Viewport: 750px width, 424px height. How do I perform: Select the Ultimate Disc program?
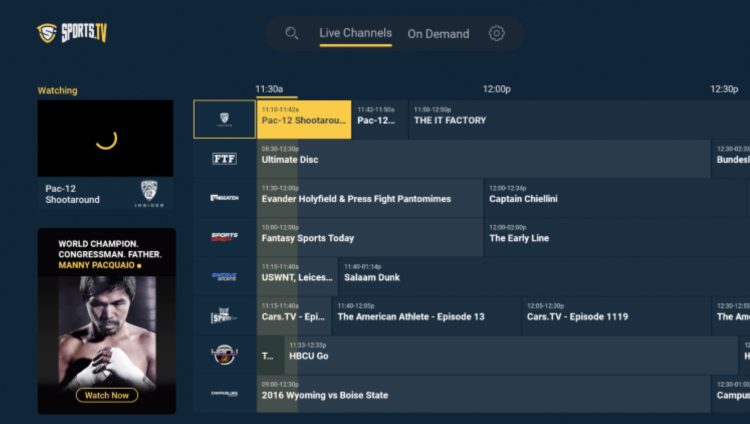[483, 159]
